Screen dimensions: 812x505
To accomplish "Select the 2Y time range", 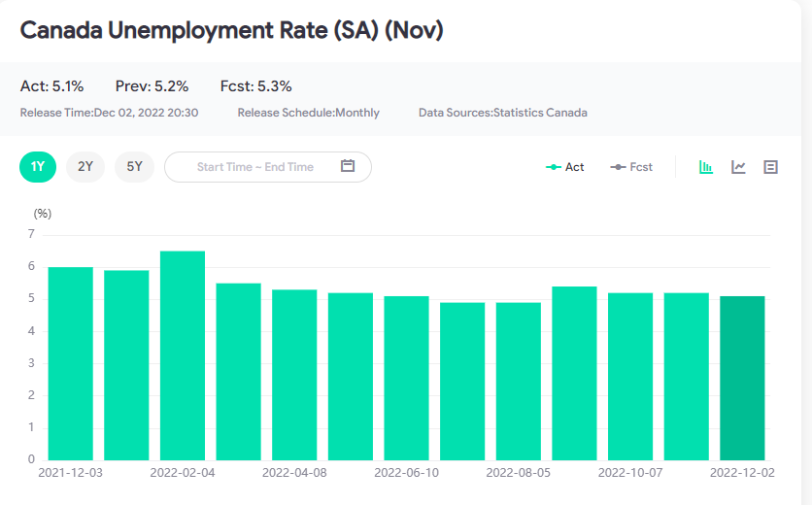I will tap(85, 166).
